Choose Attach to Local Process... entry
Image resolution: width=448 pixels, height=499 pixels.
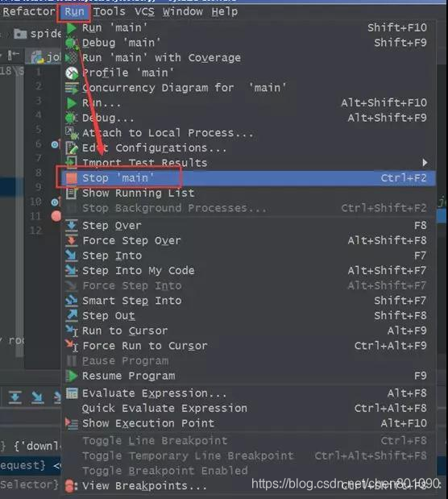pyautogui.click(x=248, y=133)
